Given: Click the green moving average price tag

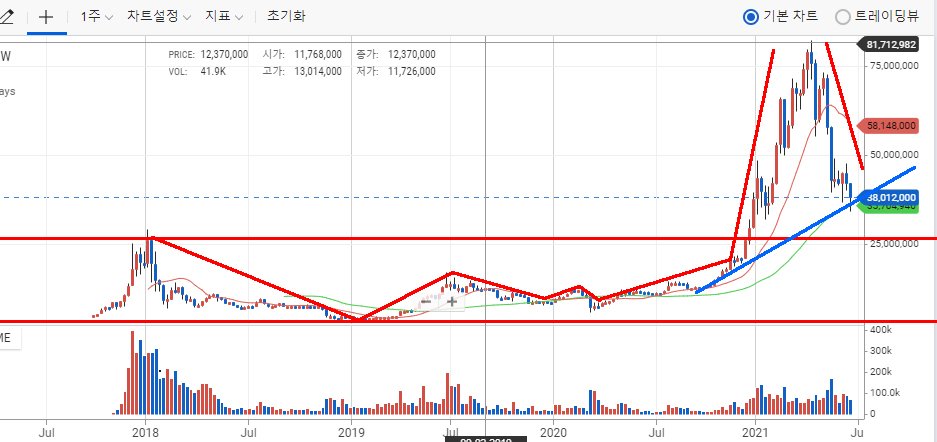Looking at the screenshot, I should 891,207.
